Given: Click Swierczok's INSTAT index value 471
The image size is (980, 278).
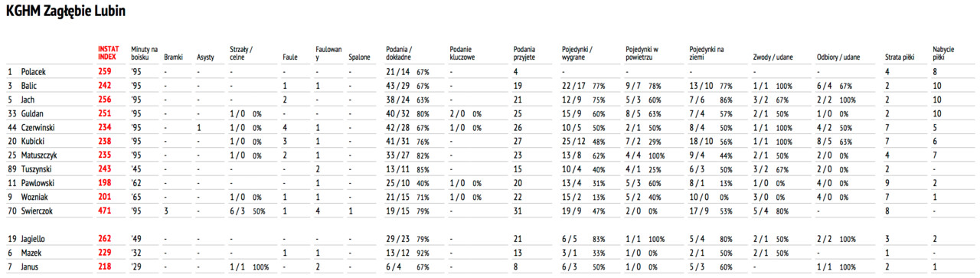Looking at the screenshot, I should 104,210.
